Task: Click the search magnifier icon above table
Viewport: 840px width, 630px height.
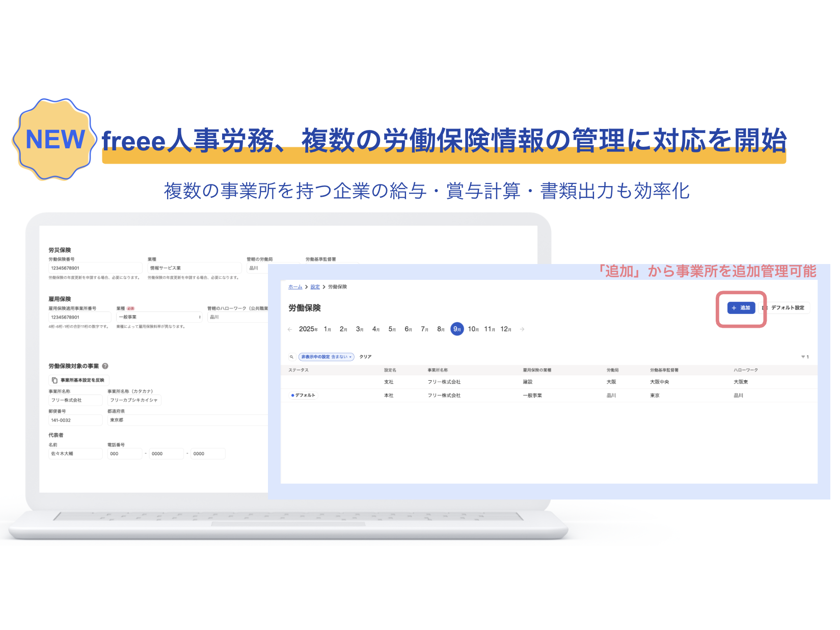Action: point(291,357)
